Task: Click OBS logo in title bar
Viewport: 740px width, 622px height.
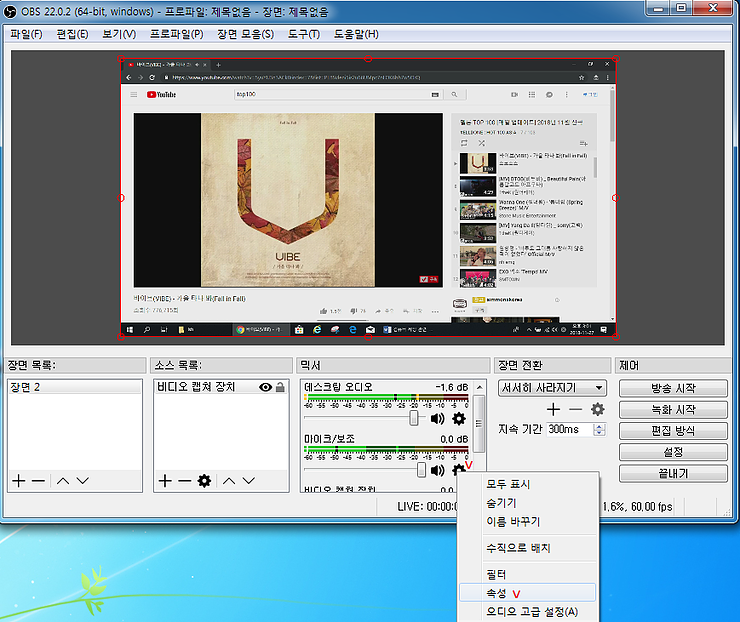Action: [10, 12]
